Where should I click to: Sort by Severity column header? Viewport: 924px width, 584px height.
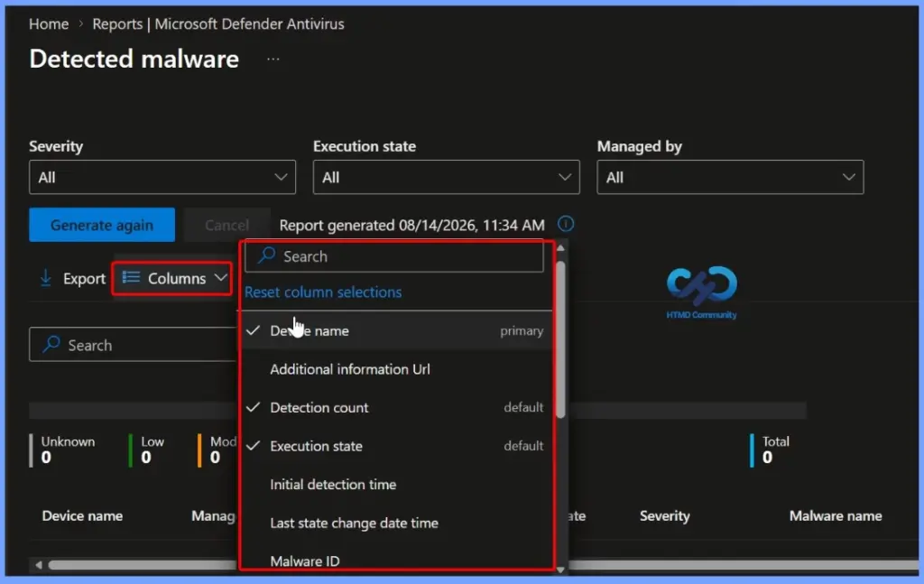tap(665, 515)
